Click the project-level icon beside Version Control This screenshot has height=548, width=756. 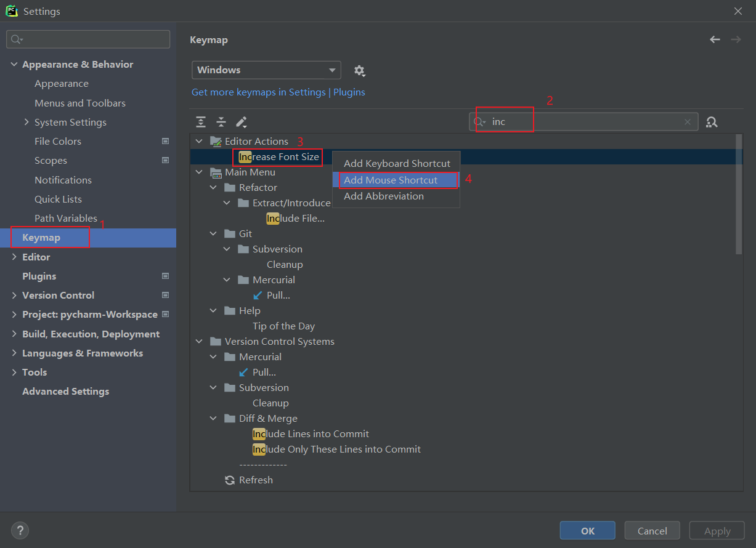165,295
